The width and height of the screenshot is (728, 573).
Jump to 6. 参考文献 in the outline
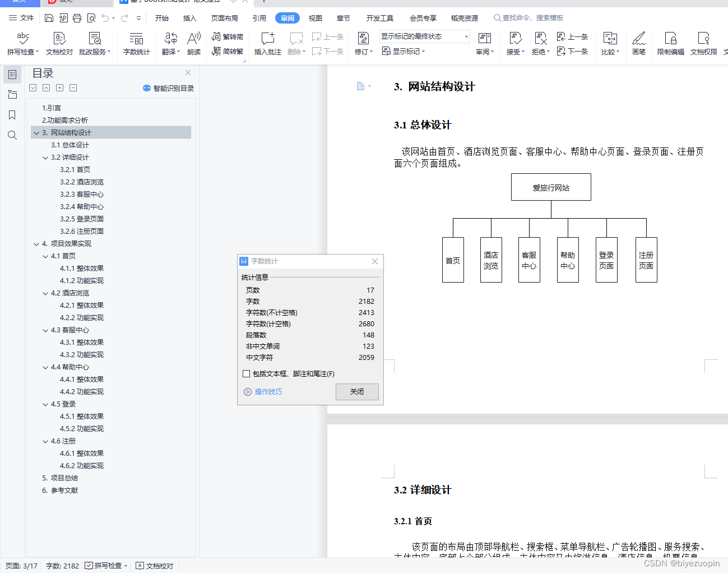point(60,491)
